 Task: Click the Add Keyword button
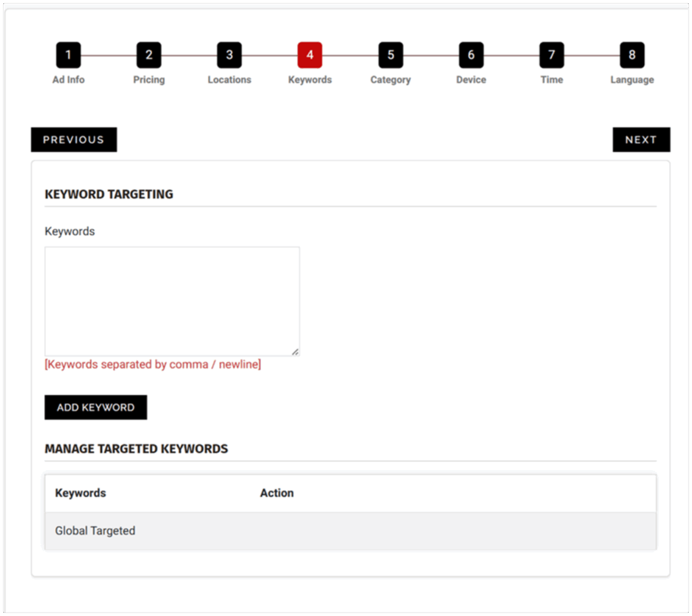(x=95, y=407)
